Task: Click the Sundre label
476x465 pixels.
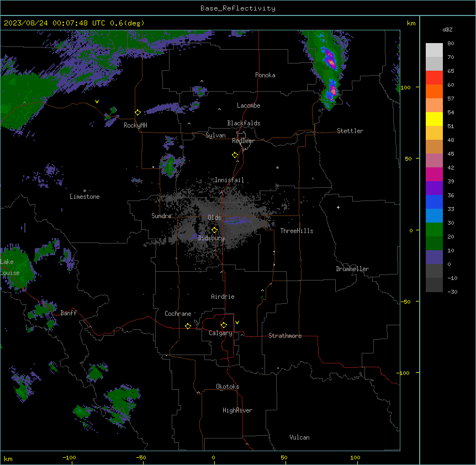Action: coord(161,216)
